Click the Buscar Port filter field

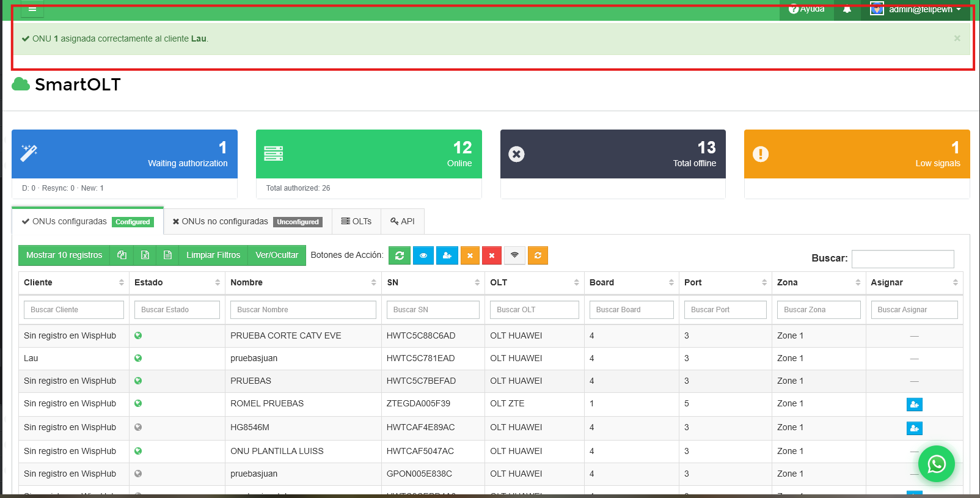[x=725, y=310]
